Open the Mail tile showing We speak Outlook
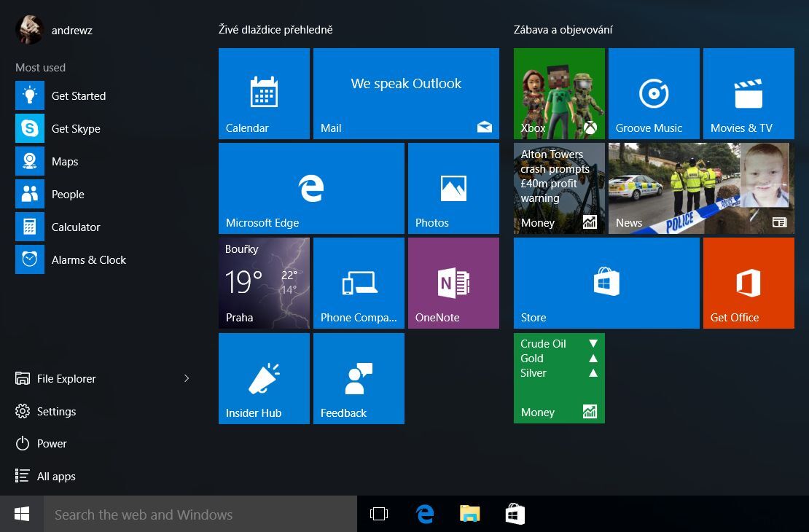This screenshot has height=532, width=809. click(x=406, y=93)
